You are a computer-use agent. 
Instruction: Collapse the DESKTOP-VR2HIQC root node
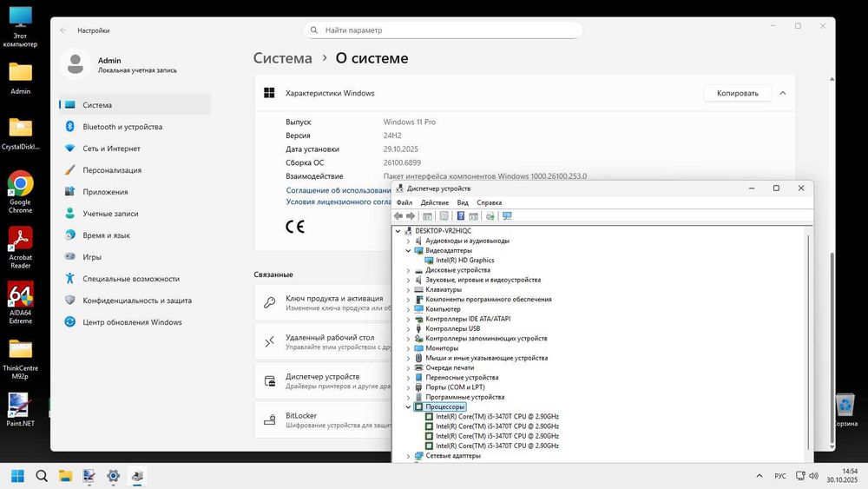coord(398,231)
